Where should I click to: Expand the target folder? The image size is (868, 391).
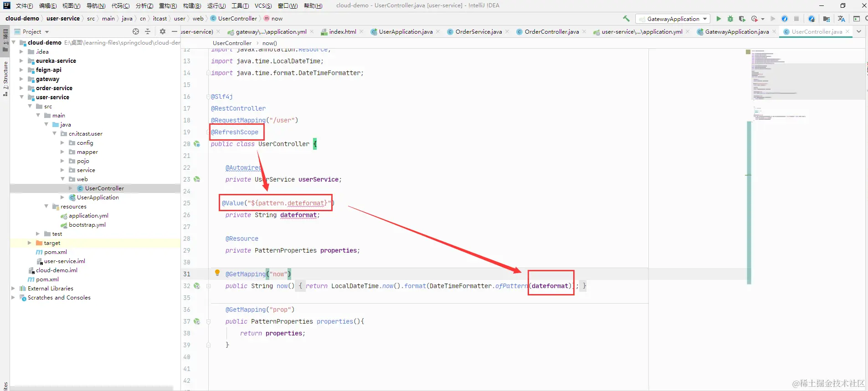pyautogui.click(x=29, y=243)
